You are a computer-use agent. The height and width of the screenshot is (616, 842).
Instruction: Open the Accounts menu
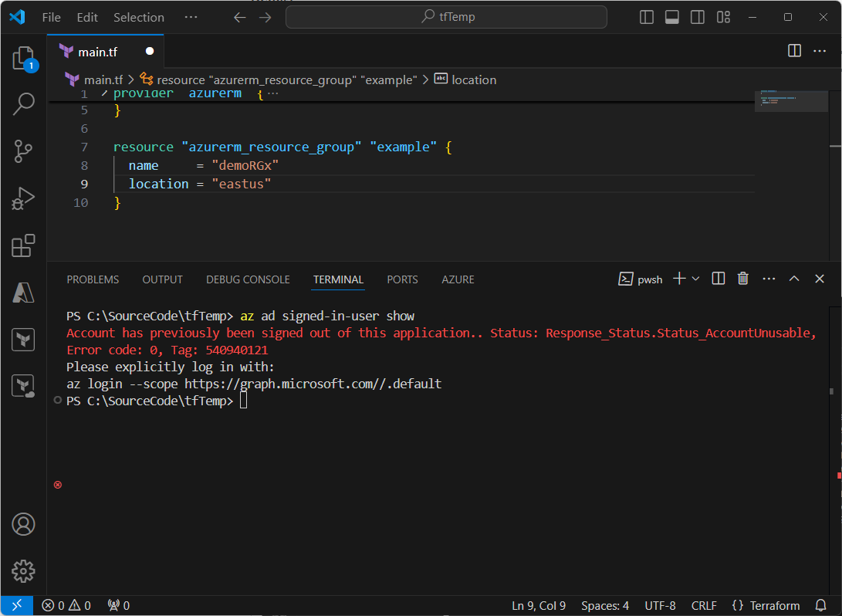pos(24,524)
